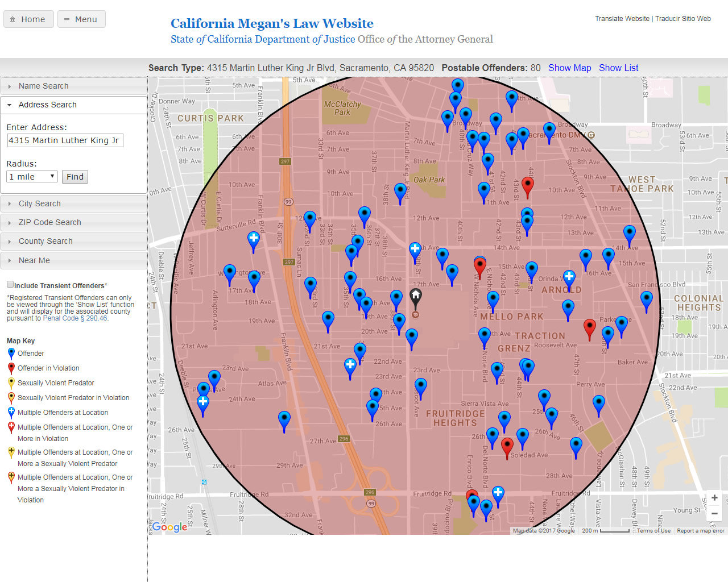The image size is (728, 582).
Task: Click the California Megan's Law Website title
Action: tap(272, 23)
